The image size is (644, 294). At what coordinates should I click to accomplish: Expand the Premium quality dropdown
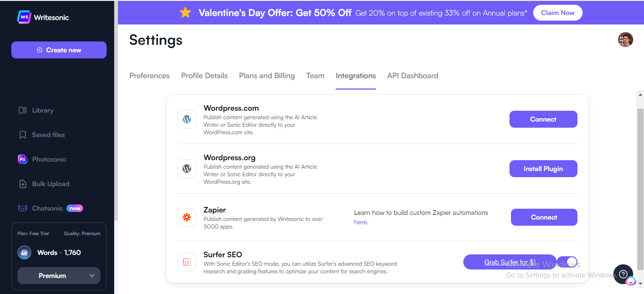59,276
